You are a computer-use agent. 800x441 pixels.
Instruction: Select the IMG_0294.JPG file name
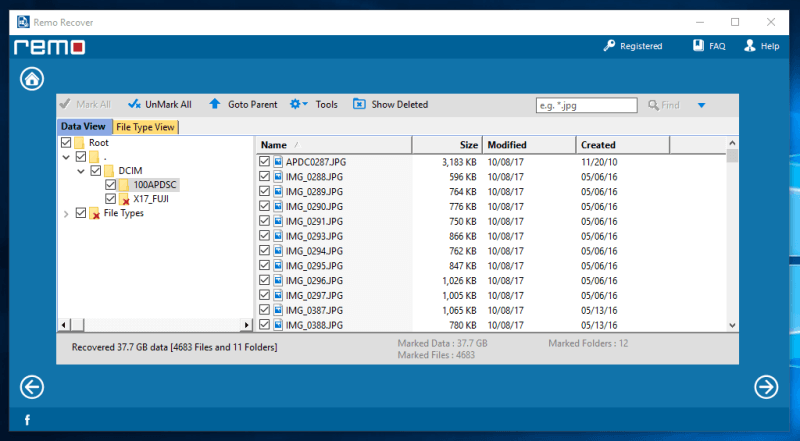click(x=314, y=251)
